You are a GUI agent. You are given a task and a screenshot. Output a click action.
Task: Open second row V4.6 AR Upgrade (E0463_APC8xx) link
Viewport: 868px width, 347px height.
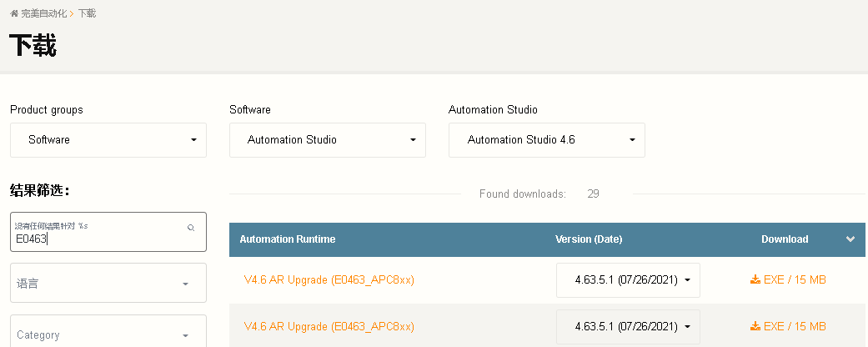coord(329,326)
